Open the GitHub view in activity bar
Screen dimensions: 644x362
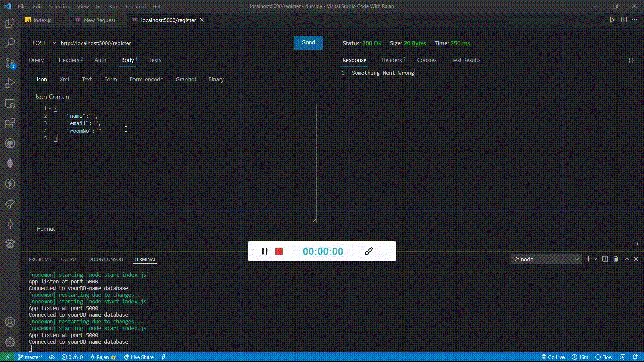[x=10, y=144]
